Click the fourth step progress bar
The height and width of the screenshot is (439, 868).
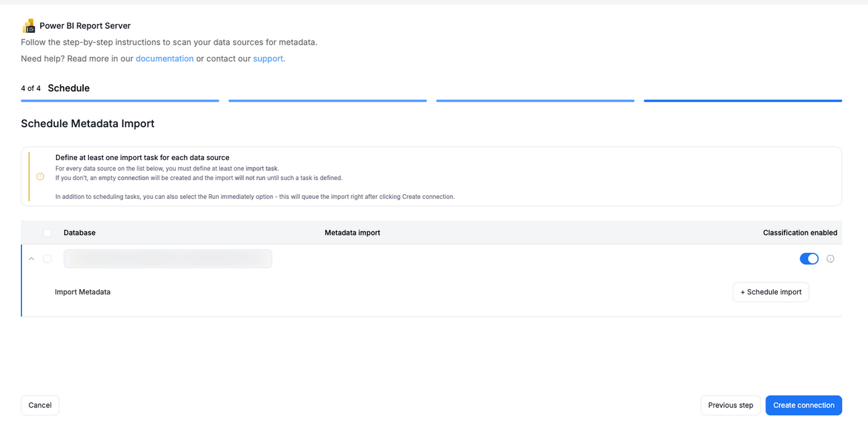[x=743, y=101]
